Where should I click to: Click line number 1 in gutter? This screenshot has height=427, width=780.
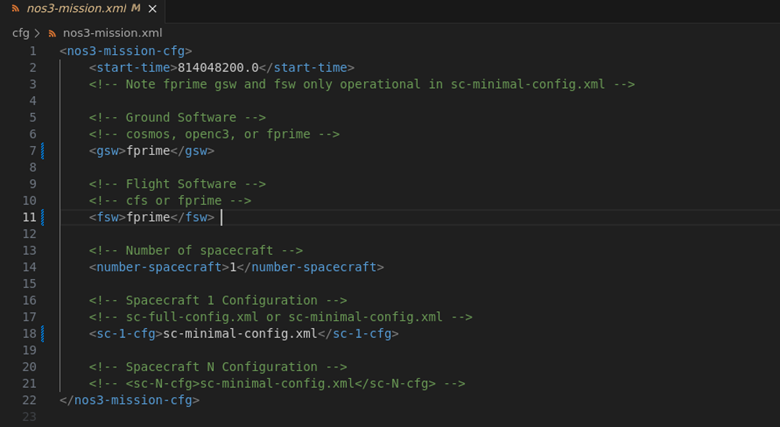tap(33, 51)
